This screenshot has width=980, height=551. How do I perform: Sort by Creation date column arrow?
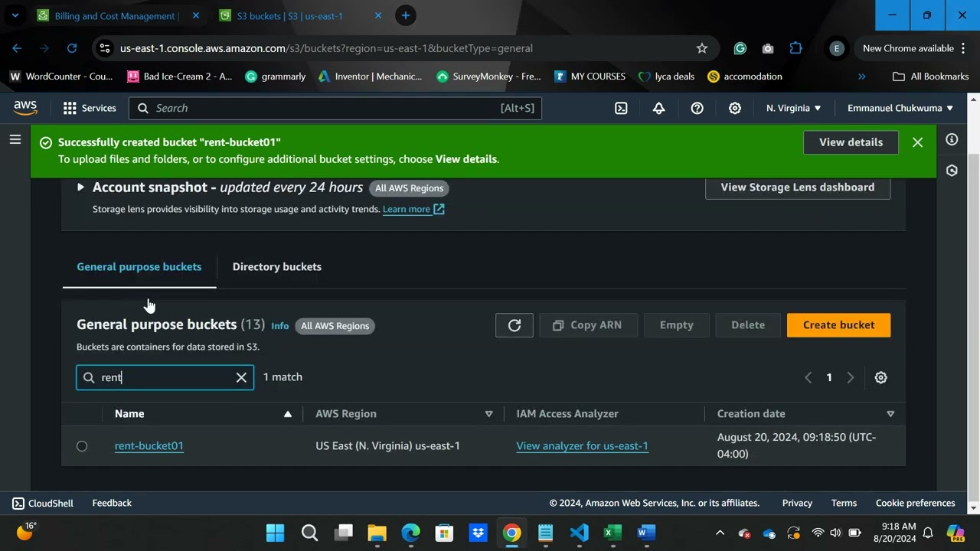[890, 414]
